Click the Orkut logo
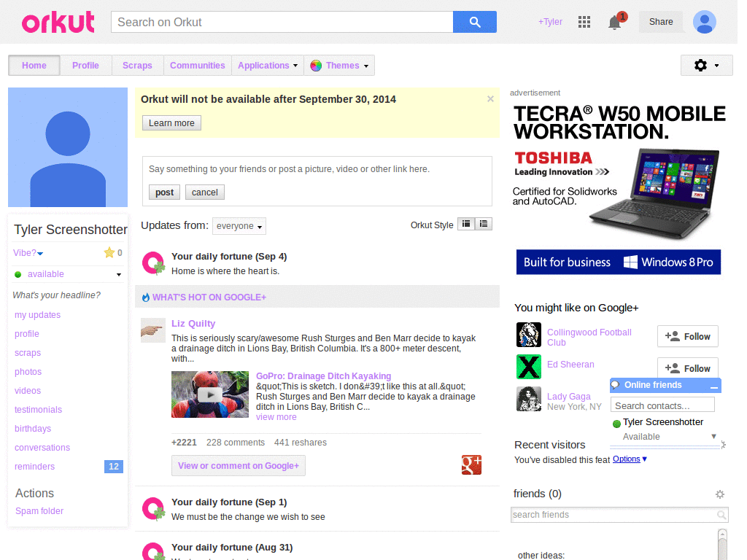Viewport: 747px width, 560px height. 58,22
